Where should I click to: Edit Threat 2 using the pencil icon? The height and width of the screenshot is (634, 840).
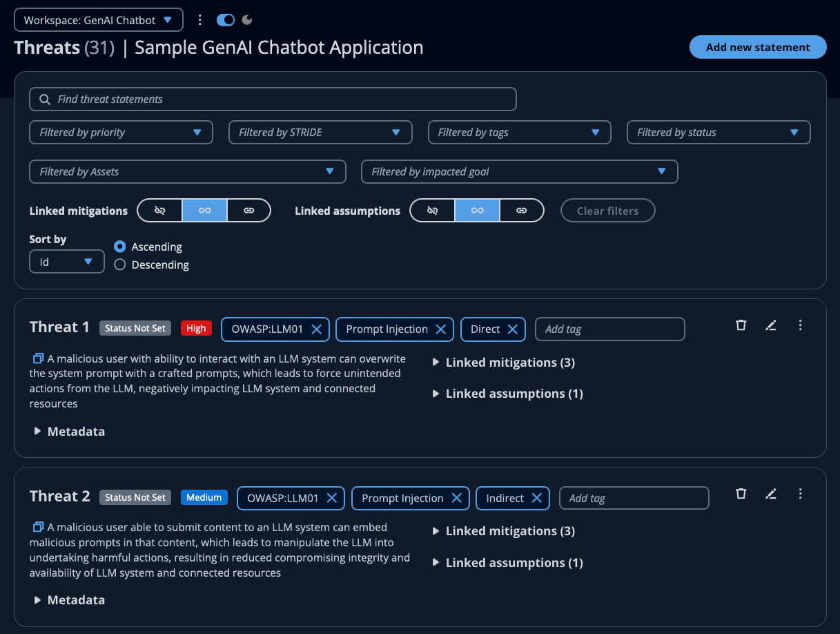click(x=771, y=494)
